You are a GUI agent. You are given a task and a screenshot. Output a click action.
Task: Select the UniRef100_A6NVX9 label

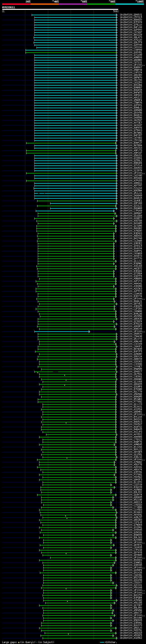click(x=131, y=359)
